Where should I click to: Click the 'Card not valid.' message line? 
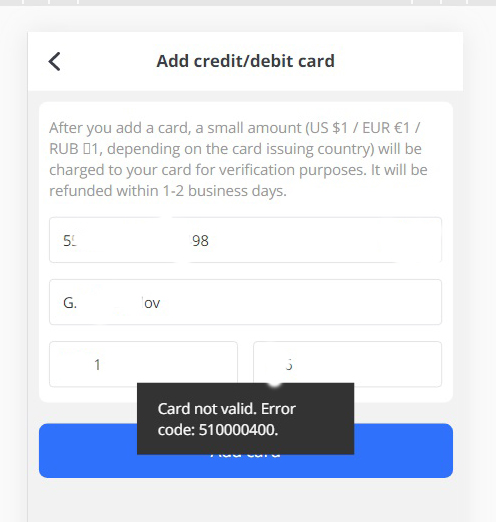click(x=227, y=409)
